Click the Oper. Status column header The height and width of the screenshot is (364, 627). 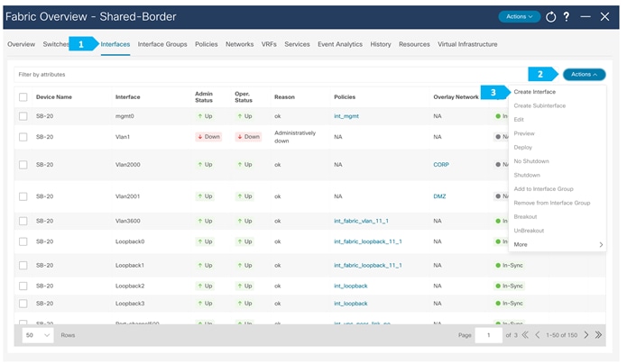tap(244, 97)
